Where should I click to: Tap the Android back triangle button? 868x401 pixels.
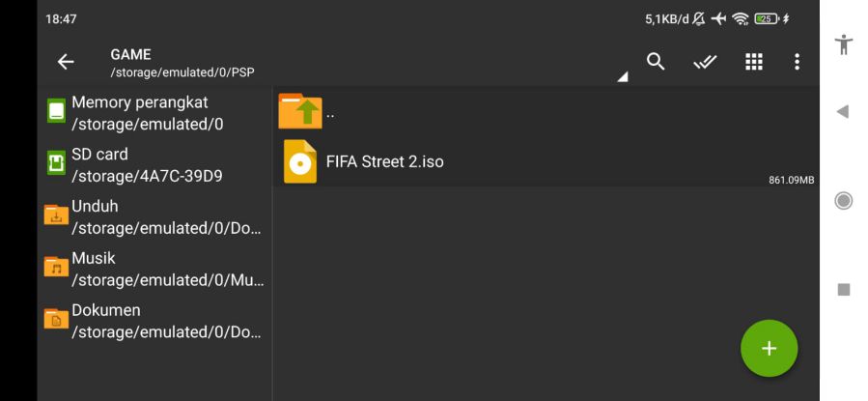[843, 111]
